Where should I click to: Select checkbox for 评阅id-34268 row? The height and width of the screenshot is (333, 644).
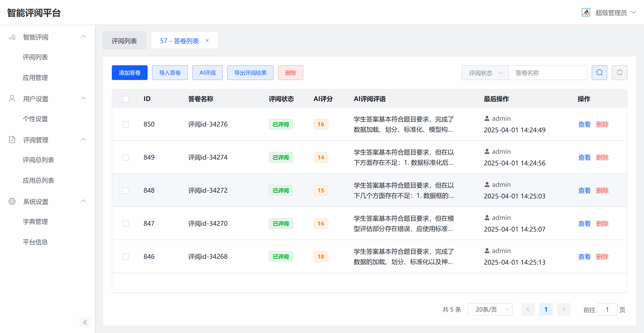click(x=125, y=257)
